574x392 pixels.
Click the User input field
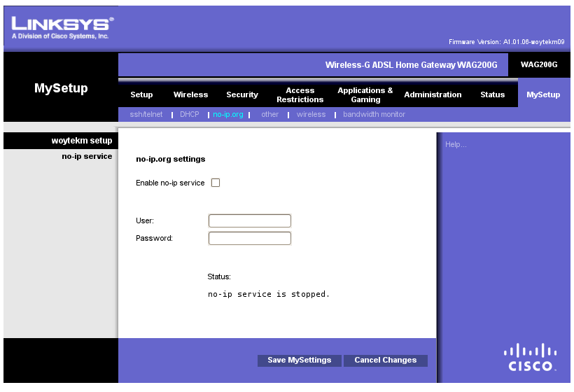coord(250,221)
